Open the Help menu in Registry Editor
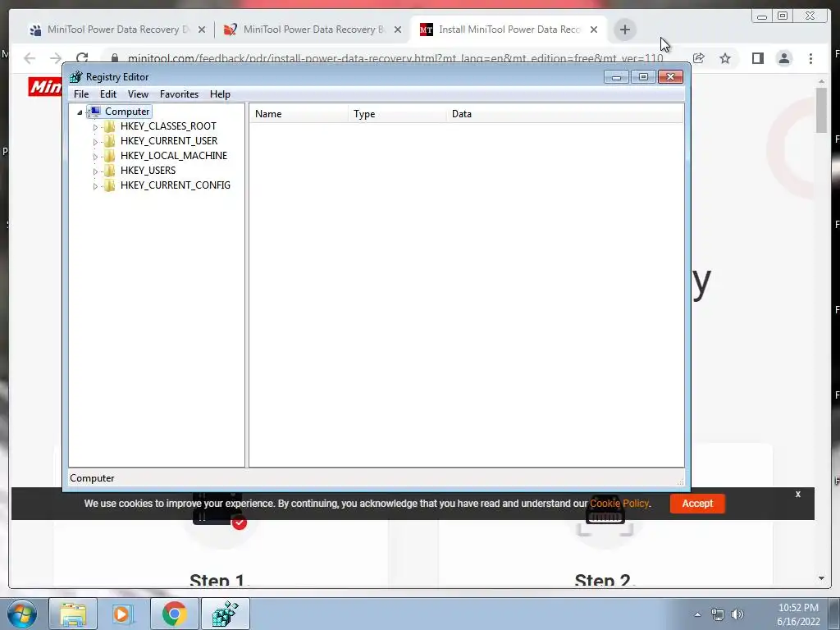840x630 pixels. pos(220,94)
